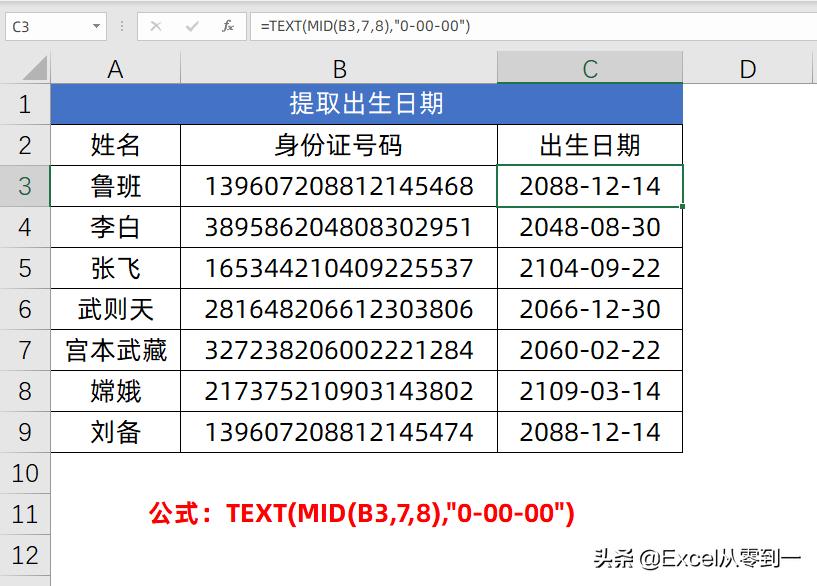
Task: Select the ID number cell of 武则天
Action: coord(338,309)
